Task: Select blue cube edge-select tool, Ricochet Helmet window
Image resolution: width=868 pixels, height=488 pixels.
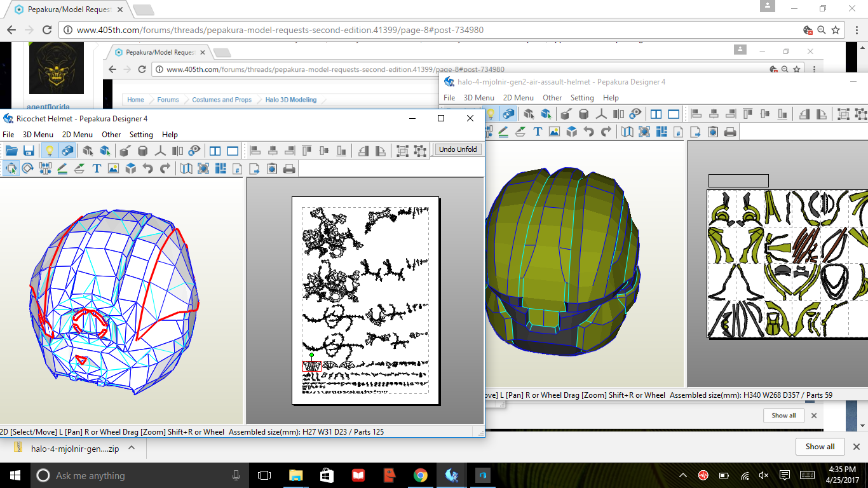Action: coord(105,151)
